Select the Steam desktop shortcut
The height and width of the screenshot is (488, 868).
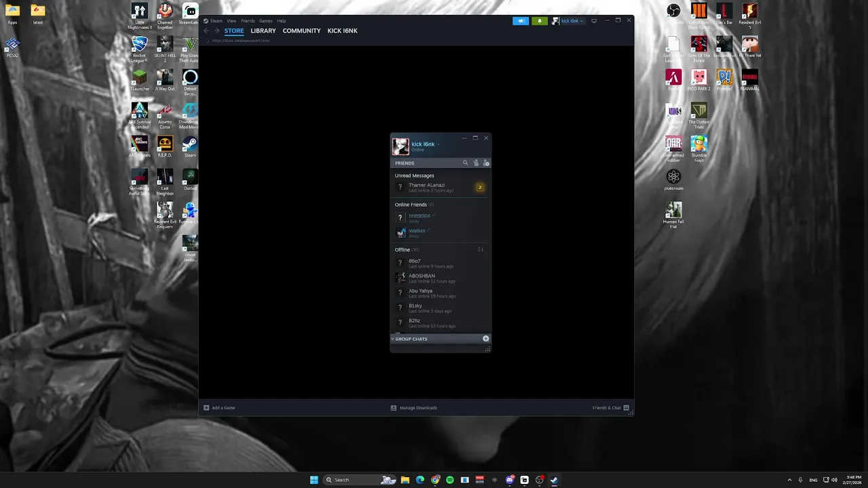pyautogui.click(x=190, y=146)
